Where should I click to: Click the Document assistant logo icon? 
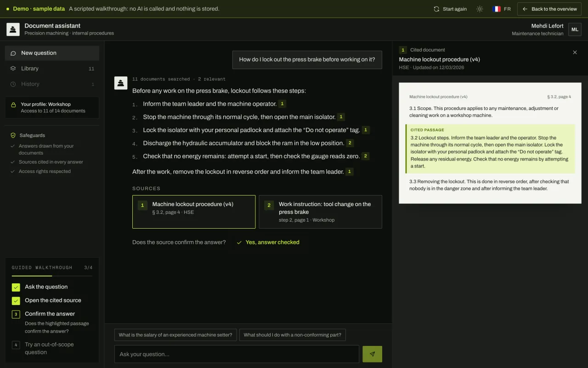pyautogui.click(x=13, y=29)
